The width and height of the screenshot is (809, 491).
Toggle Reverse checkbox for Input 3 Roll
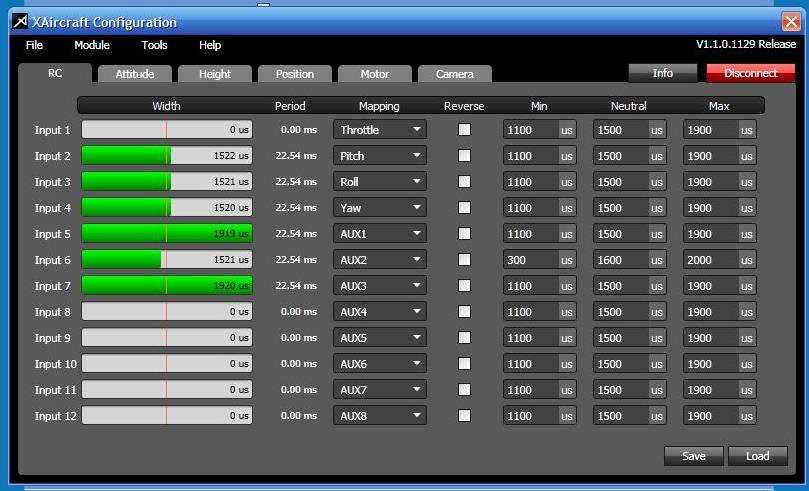pos(464,182)
